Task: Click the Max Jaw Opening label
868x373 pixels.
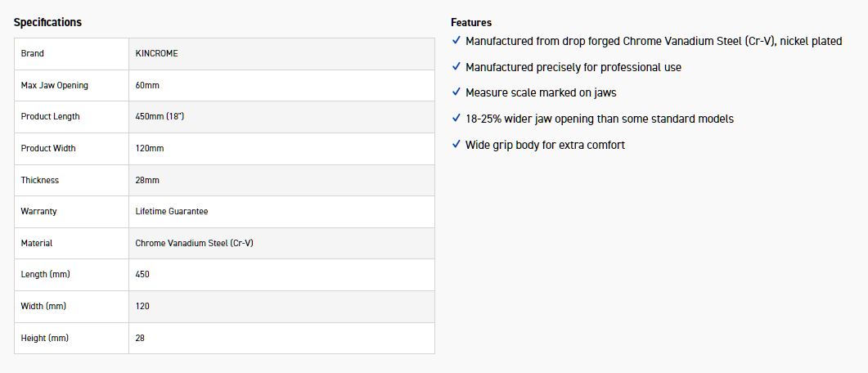Action: (54, 85)
